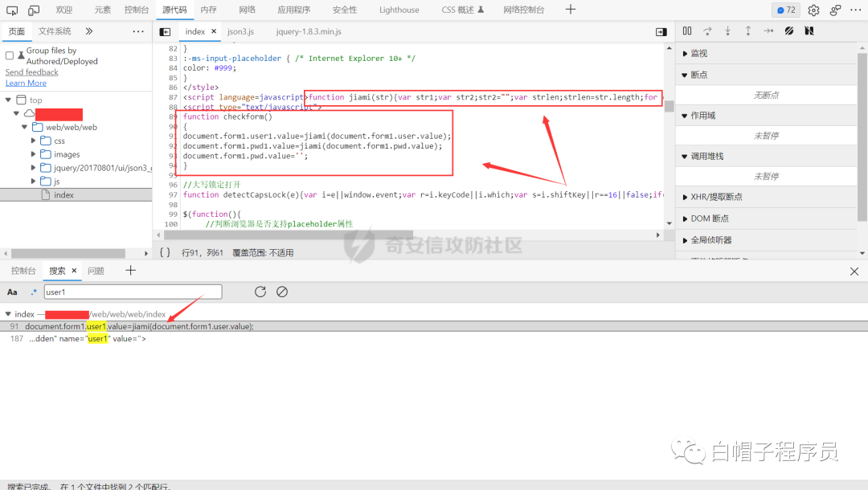Collapse the web/web/web folder

(x=24, y=127)
